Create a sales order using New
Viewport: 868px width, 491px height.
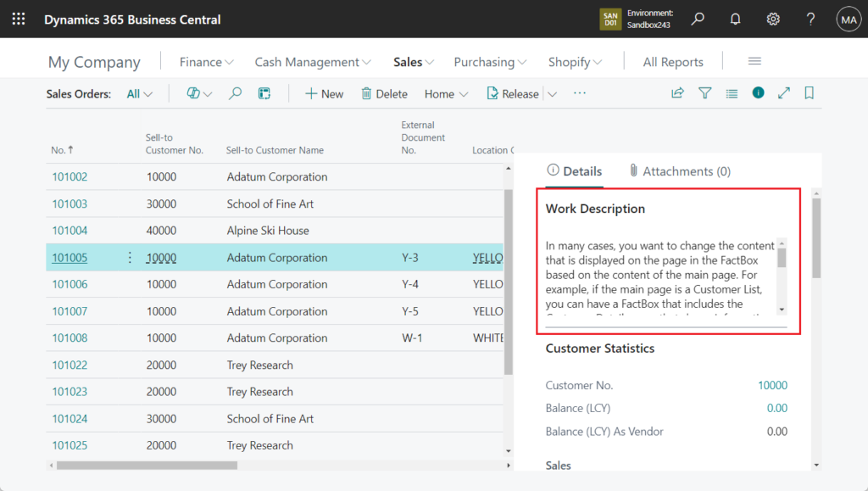click(x=324, y=93)
